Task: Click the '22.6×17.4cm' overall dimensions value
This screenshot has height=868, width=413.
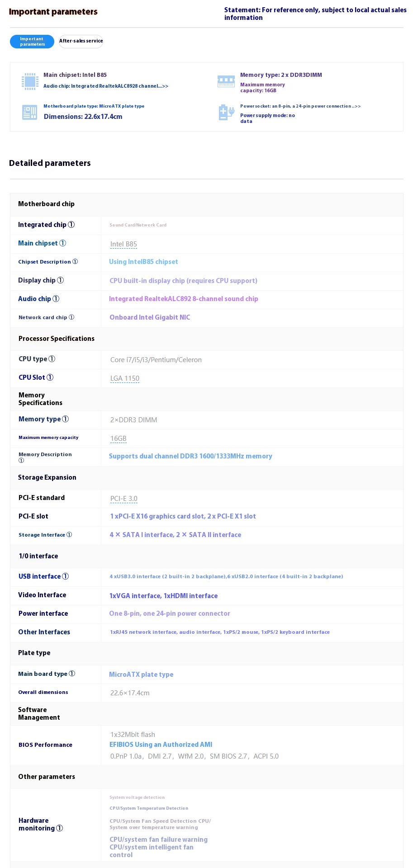Action: [130, 693]
